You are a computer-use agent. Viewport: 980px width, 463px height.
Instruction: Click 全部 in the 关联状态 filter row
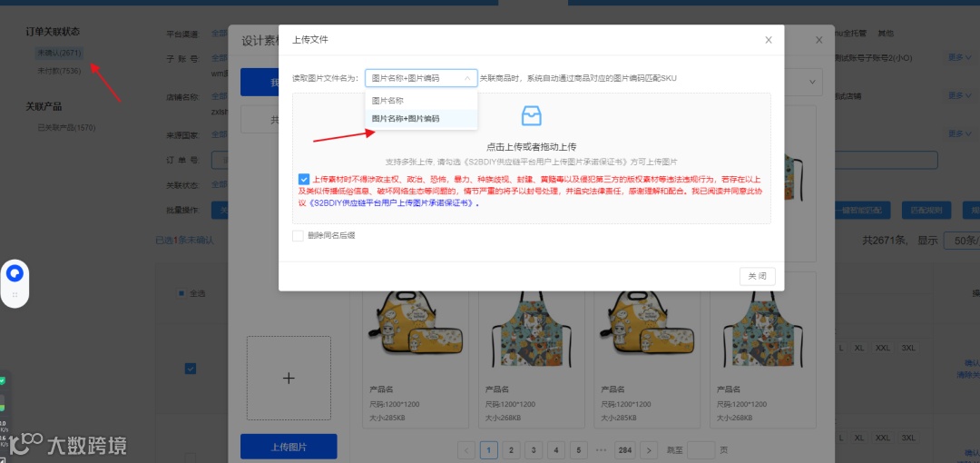tap(219, 184)
